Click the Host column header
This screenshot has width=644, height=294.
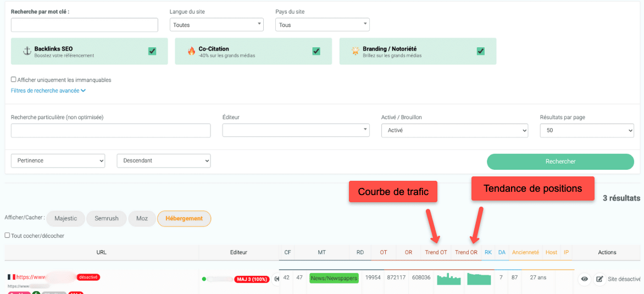pyautogui.click(x=551, y=253)
